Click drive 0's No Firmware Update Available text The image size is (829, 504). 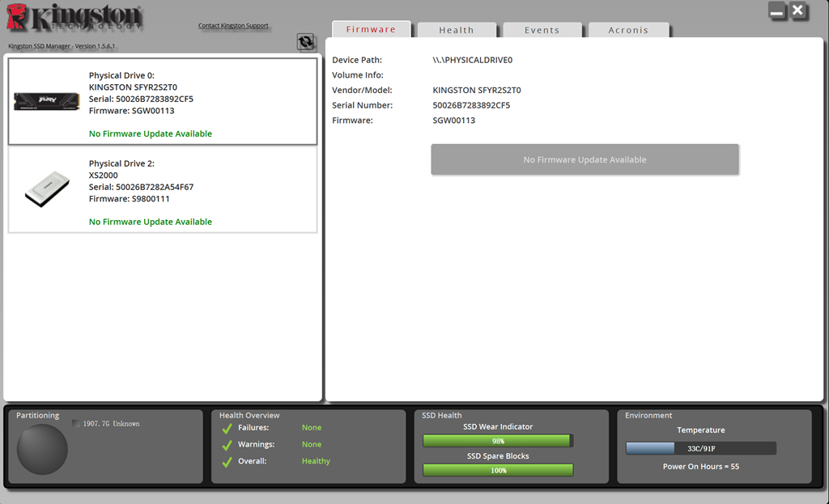[150, 133]
